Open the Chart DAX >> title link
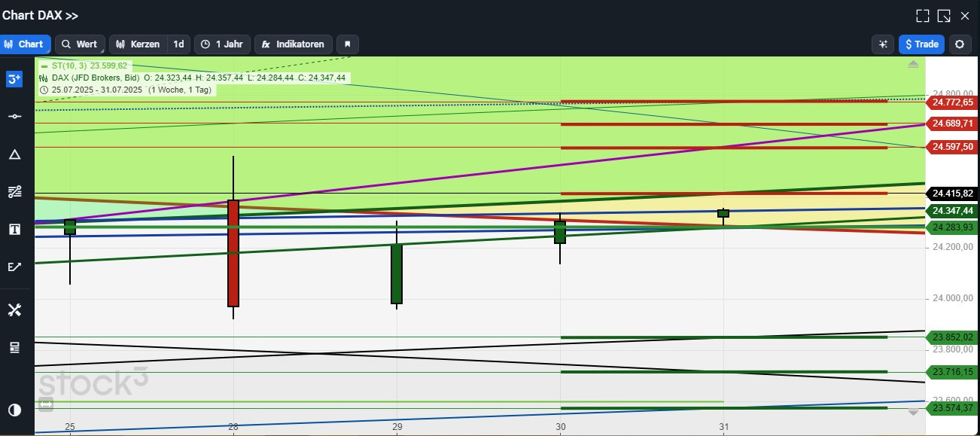The image size is (980, 436). (40, 16)
